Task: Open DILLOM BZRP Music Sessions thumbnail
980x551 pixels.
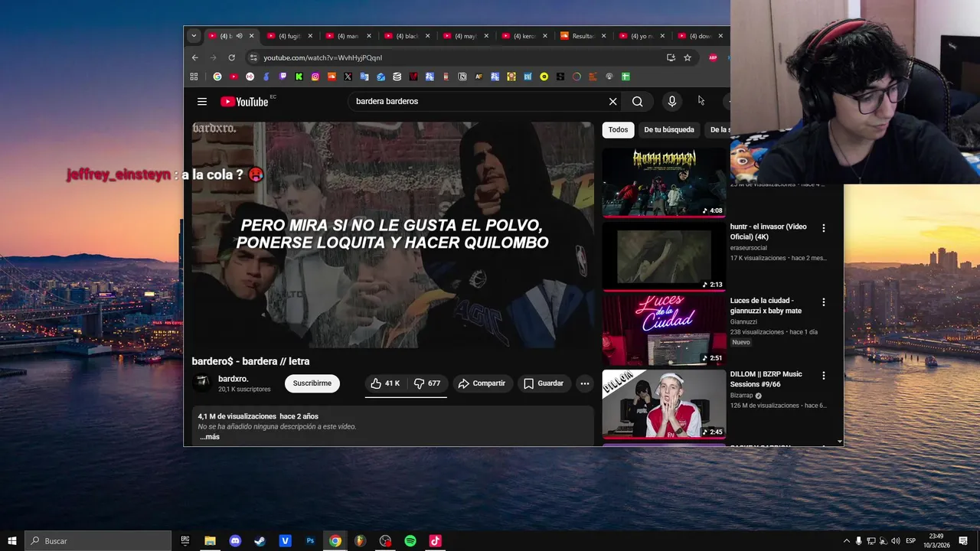Action: tap(664, 404)
